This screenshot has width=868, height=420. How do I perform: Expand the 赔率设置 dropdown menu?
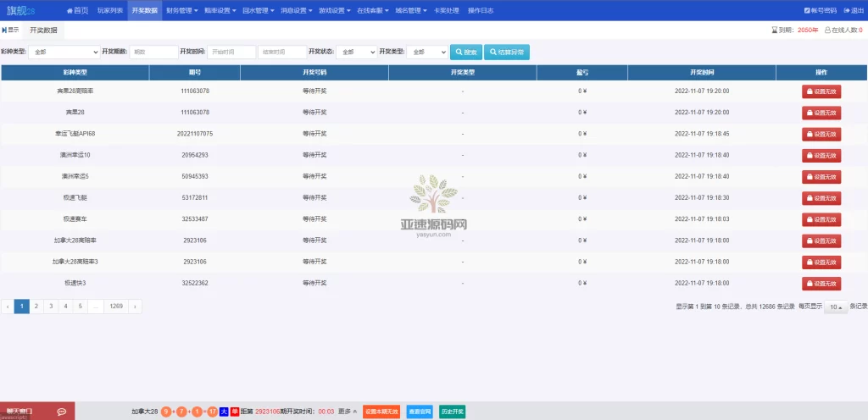(220, 10)
